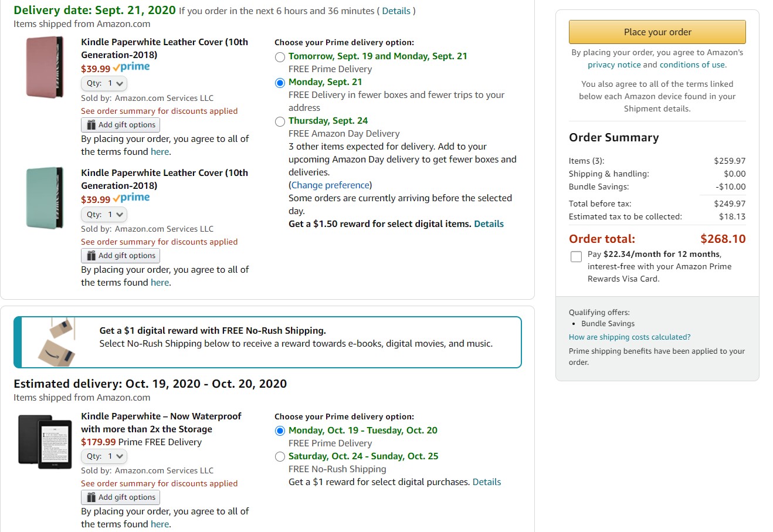This screenshot has width=773, height=532.
Task: Click the pink Kindle leather cover image
Action: pyautogui.click(x=45, y=67)
